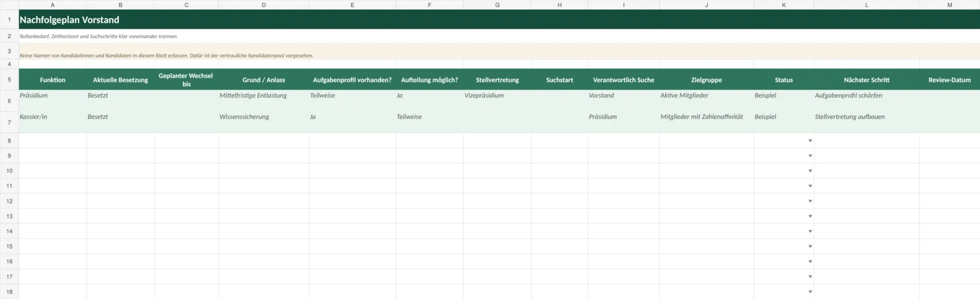Open Status dropdown arrow in row 15

[810, 246]
